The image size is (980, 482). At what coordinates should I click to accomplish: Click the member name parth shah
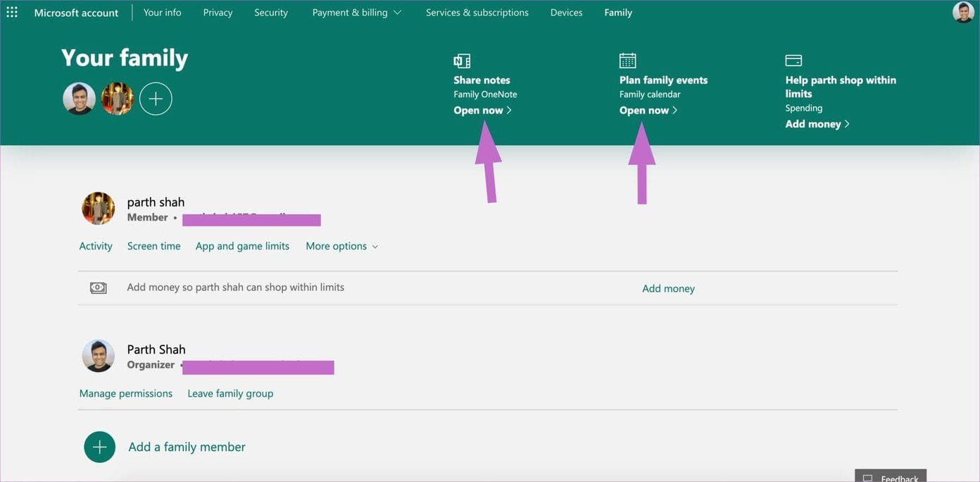156,202
